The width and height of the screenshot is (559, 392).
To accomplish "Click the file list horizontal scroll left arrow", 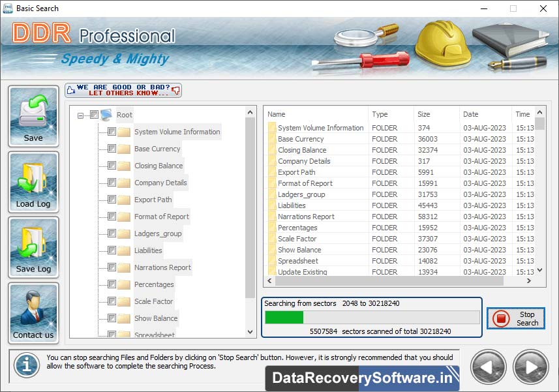I will coord(270,281).
